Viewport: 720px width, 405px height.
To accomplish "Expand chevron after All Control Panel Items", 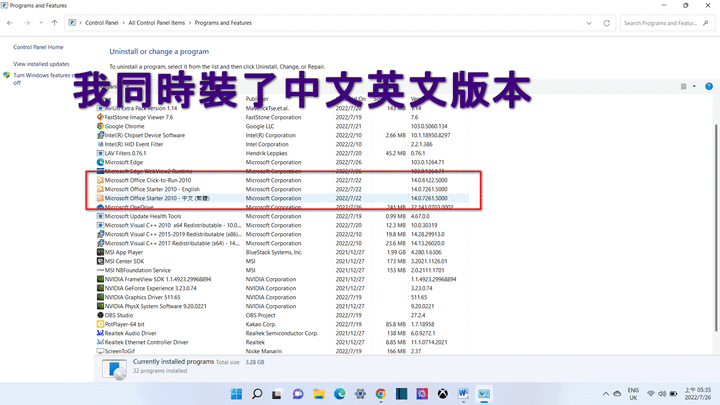I will [190, 22].
